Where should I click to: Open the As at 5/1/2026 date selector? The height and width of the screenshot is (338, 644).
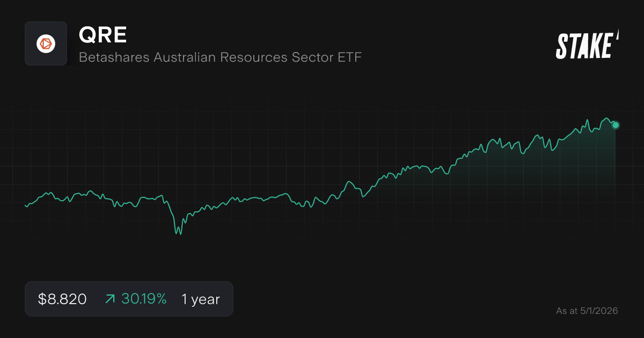point(587,311)
